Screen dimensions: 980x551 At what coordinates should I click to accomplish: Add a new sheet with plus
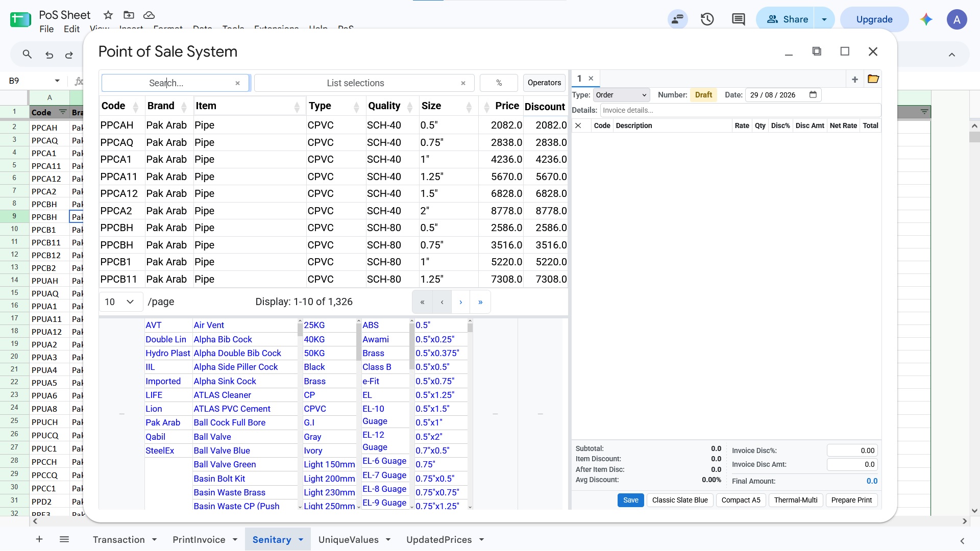[x=39, y=539]
